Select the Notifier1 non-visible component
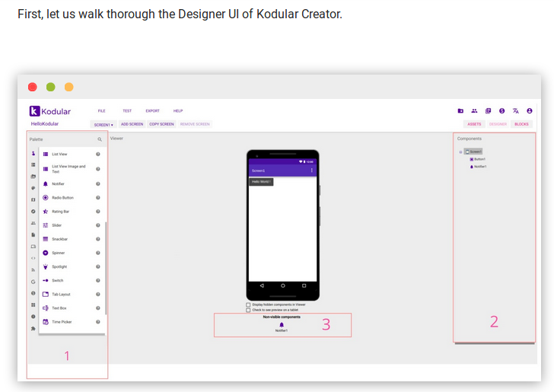Viewport: 554px width, 392px height. (282, 327)
